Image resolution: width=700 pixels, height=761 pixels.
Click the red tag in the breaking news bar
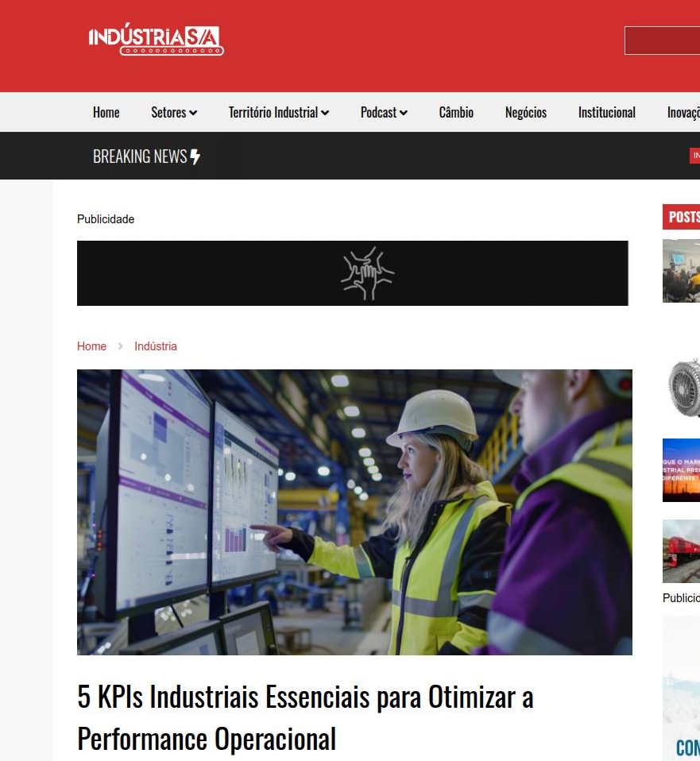[x=694, y=156]
